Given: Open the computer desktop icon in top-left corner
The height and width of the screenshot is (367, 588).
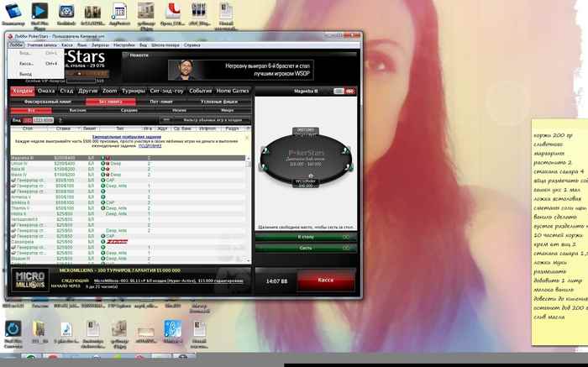Looking at the screenshot, I should [x=13, y=11].
